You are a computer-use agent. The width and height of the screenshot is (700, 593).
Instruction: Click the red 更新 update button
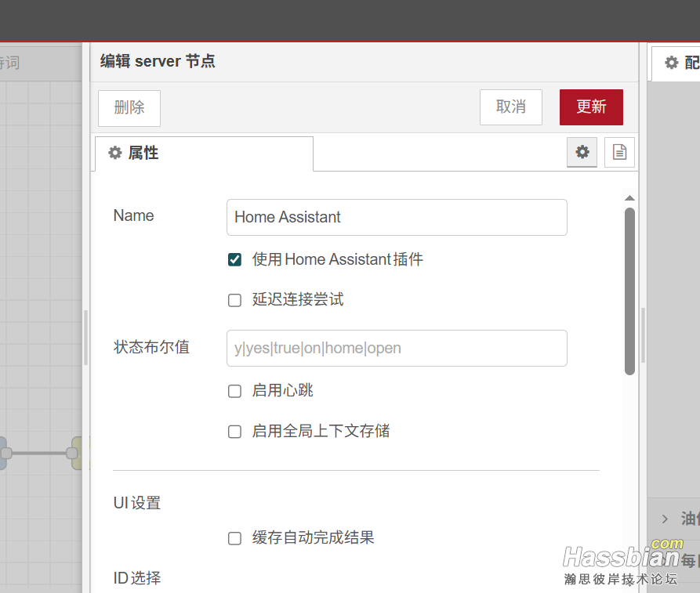[x=591, y=107]
